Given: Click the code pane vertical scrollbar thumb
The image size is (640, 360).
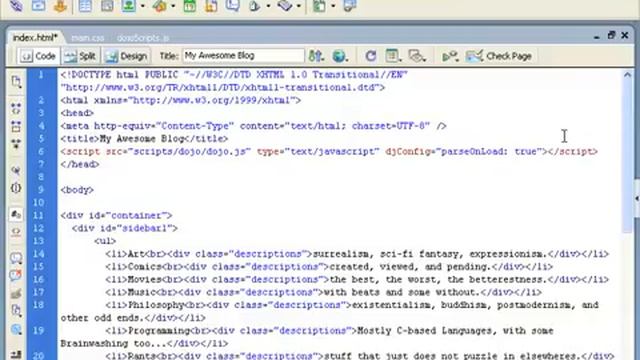Looking at the screenshot, I should (627, 157).
